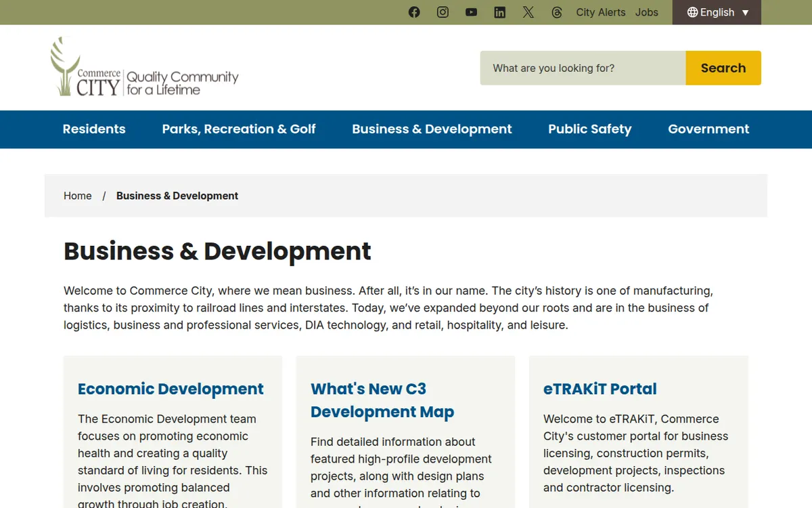This screenshot has width=812, height=508.
Task: Open the City Alerts link
Action: [601, 12]
